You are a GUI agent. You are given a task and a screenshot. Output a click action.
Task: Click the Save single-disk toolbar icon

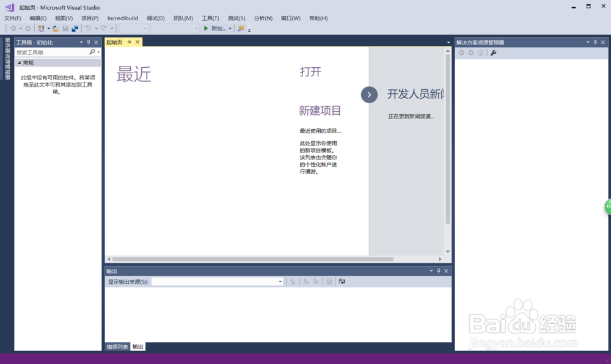click(x=65, y=29)
